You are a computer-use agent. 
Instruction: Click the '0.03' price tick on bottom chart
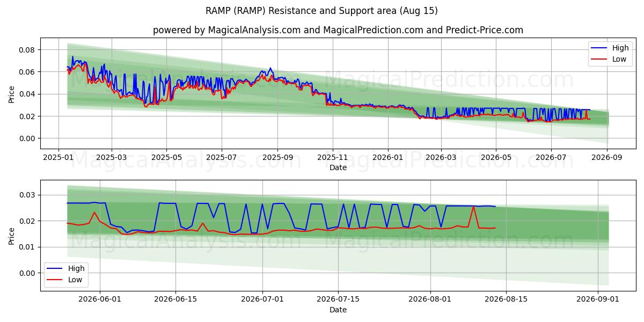(x=27, y=195)
